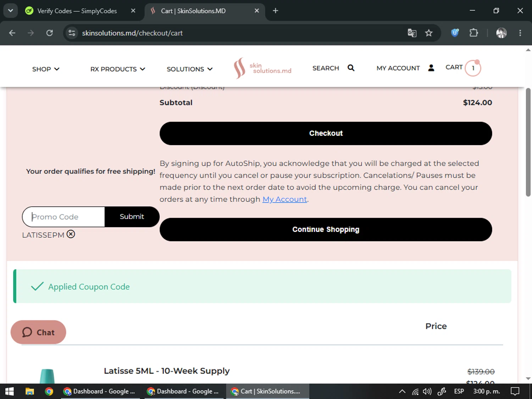Open the Extensions puzzle menu
532x399 pixels.
[474, 33]
